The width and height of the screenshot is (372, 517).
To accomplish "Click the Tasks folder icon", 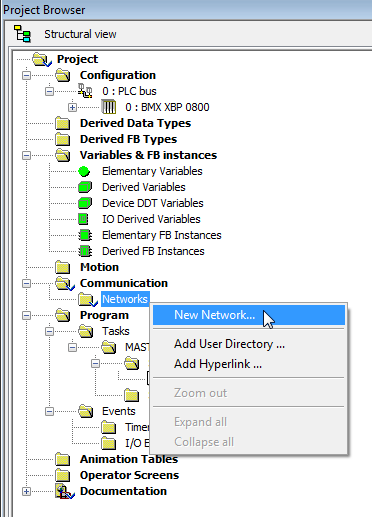I will point(86,331).
